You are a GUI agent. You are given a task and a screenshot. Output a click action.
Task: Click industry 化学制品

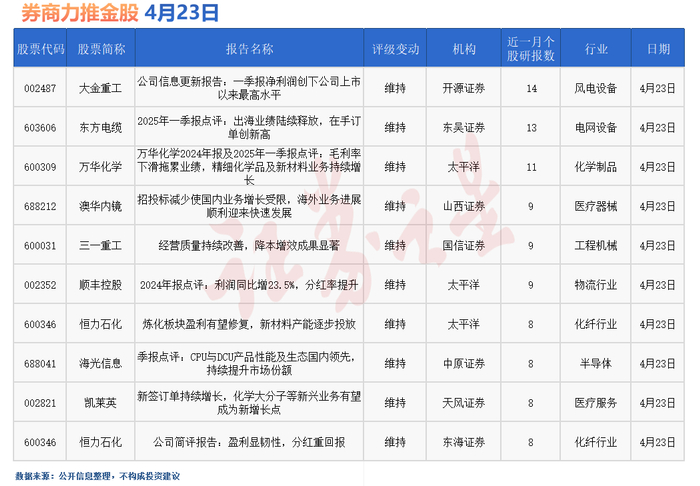pyautogui.click(x=596, y=167)
